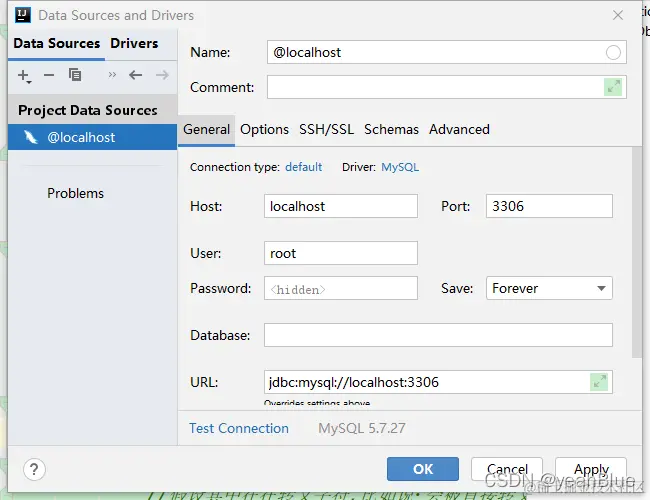Duplicate the data source with copy icon
650x500 pixels.
tap(75, 75)
